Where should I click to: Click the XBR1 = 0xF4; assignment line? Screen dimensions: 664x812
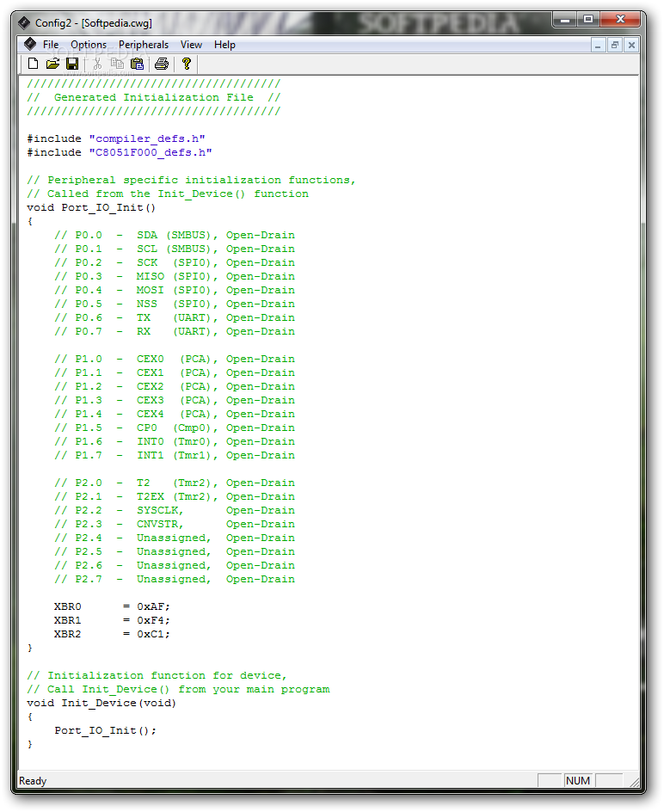click(x=112, y=620)
